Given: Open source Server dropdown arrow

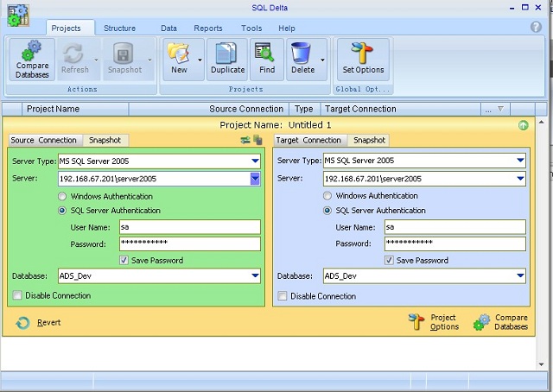Looking at the screenshot, I should click(x=255, y=179).
